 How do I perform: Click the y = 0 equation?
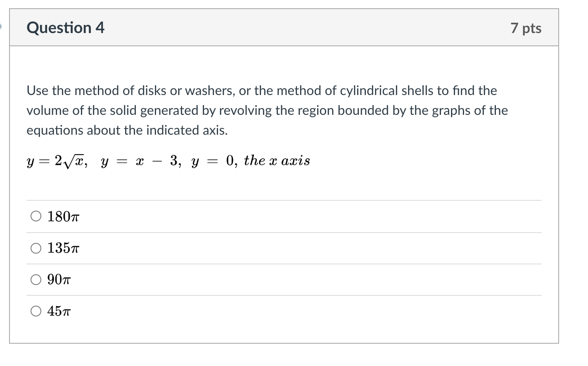pos(214,161)
